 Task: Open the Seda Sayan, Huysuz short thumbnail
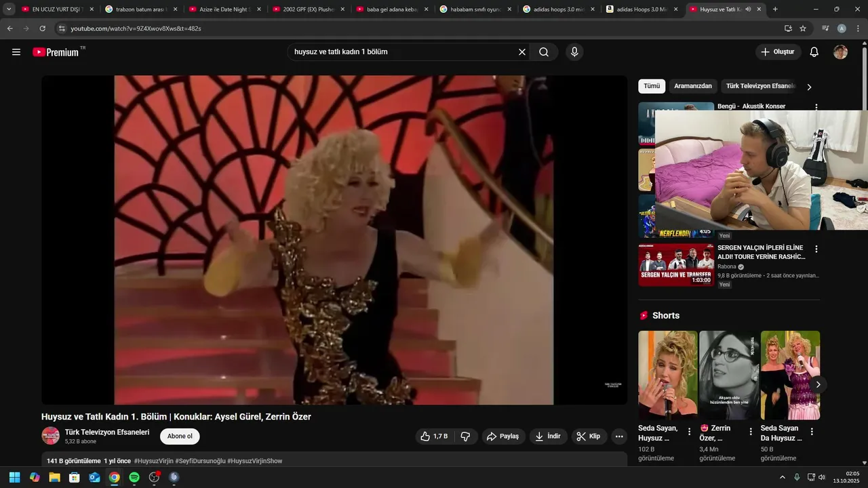(x=668, y=375)
